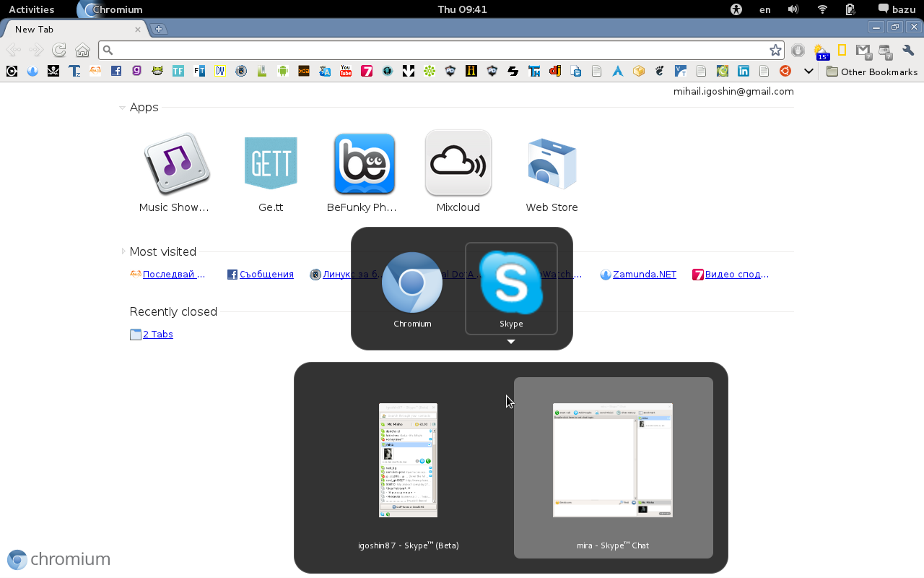
Task: Open a new tab with plus button
Action: click(159, 29)
